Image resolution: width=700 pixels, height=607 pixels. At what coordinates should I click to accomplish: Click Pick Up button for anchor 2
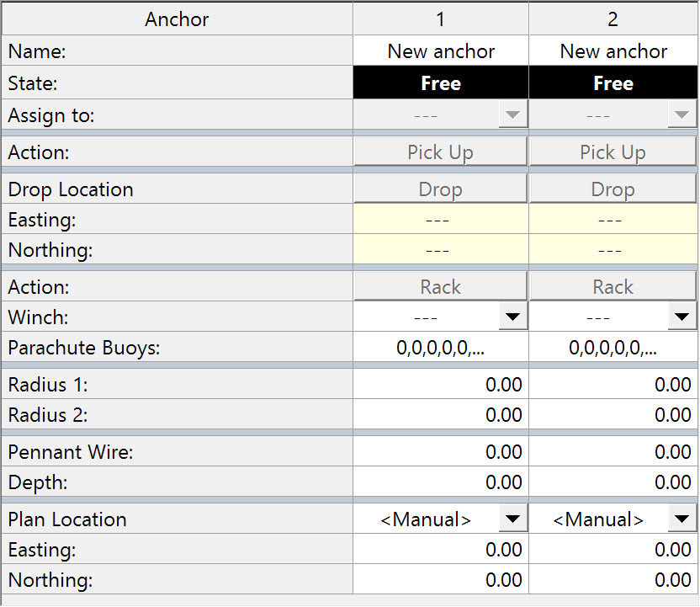click(612, 152)
